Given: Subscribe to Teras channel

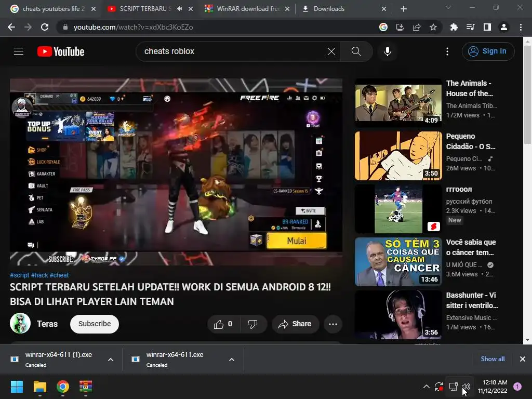Looking at the screenshot, I should coord(95,324).
